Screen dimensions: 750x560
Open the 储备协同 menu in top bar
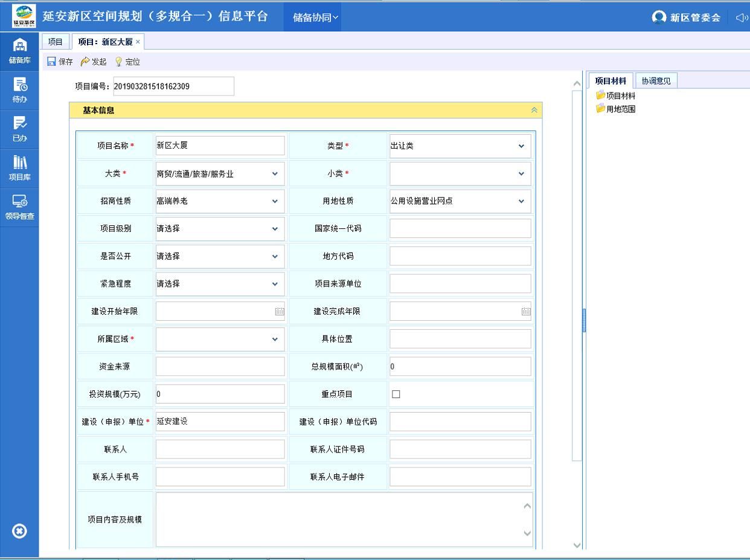pos(312,17)
